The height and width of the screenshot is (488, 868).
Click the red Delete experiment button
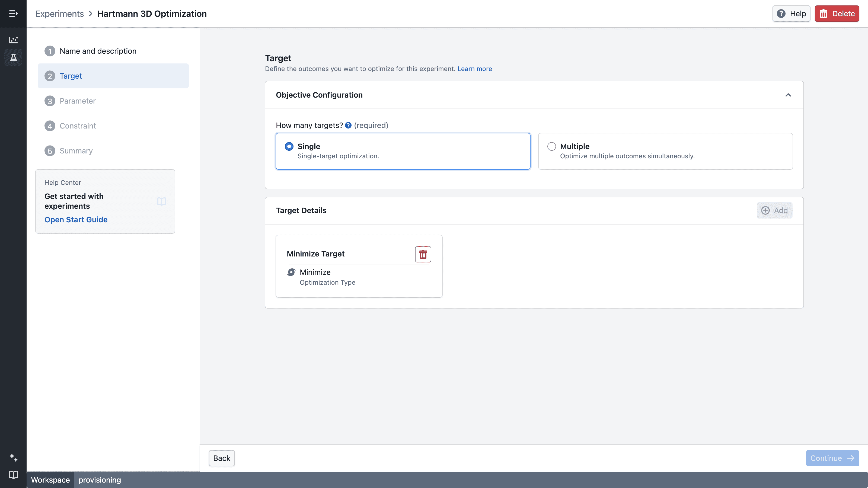pyautogui.click(x=837, y=14)
